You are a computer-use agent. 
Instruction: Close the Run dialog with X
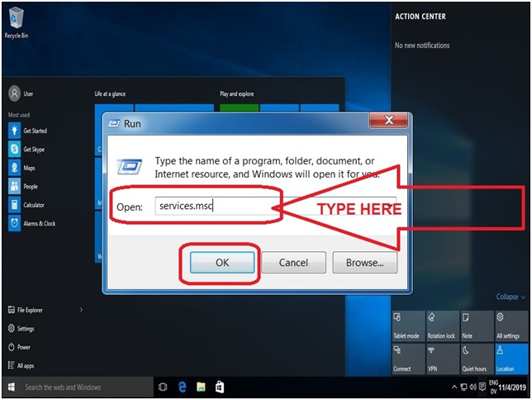(388, 120)
